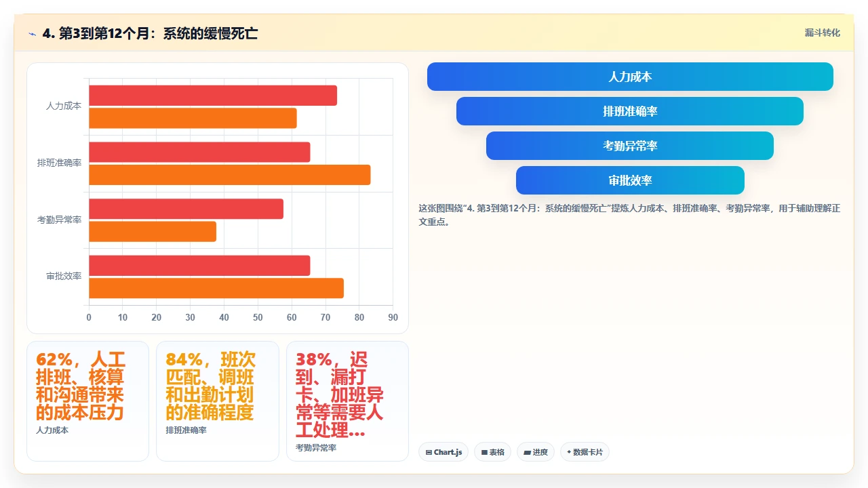Click the 排班准确率 chart axis label

pyautogui.click(x=60, y=163)
